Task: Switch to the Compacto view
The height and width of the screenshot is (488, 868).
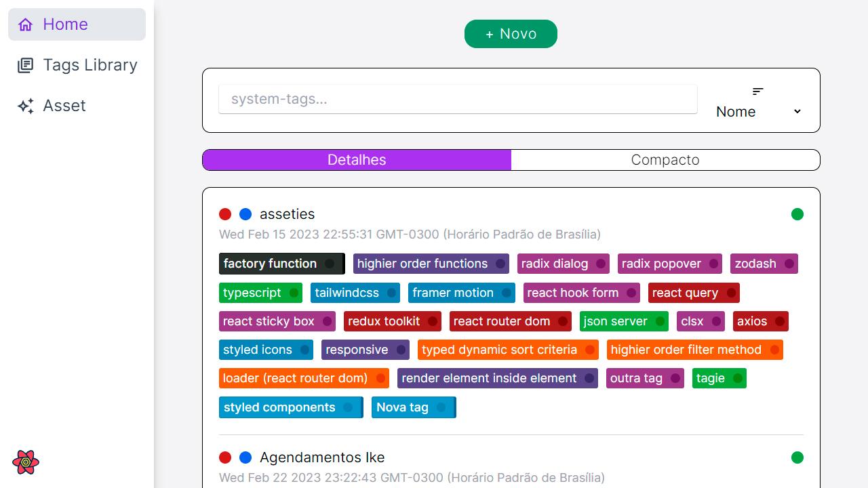Action: point(665,160)
